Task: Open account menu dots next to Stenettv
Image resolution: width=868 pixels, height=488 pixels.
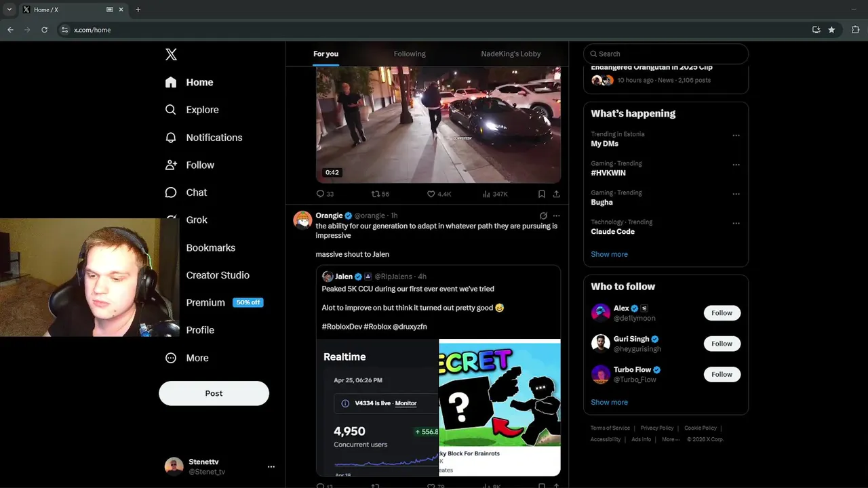Action: pos(271,466)
